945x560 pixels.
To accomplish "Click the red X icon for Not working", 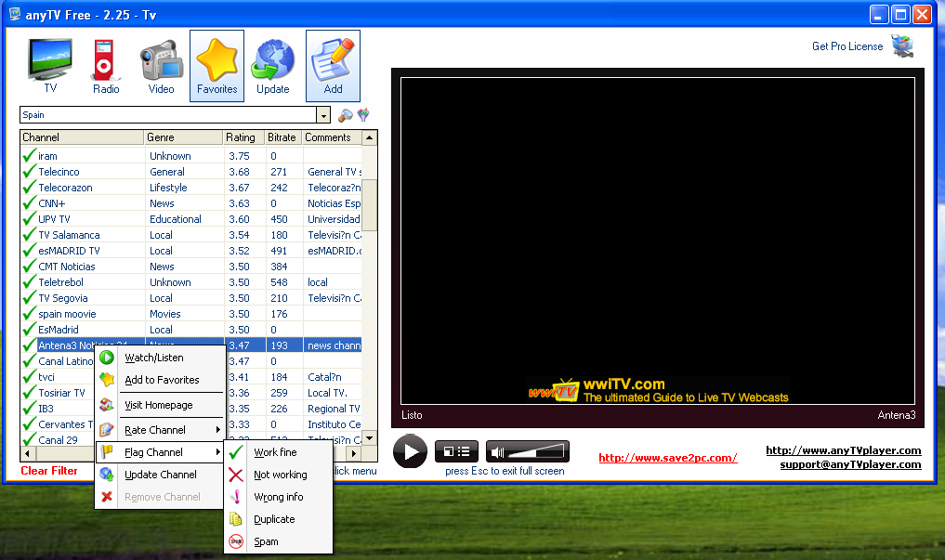I will coord(236,475).
